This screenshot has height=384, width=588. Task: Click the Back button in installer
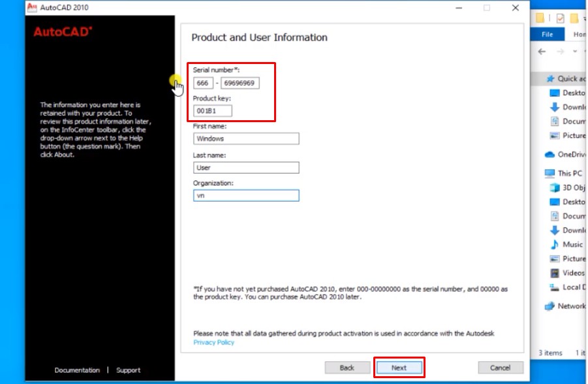(x=347, y=368)
